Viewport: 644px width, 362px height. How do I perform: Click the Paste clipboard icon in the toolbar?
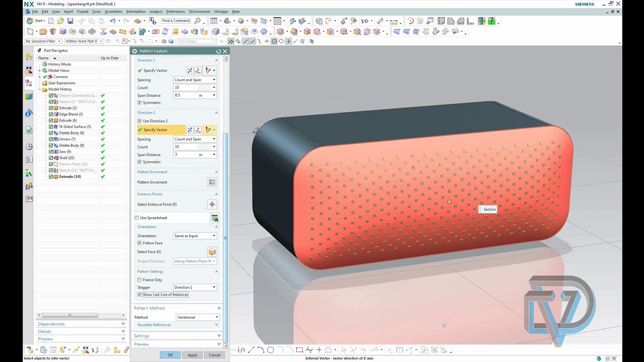101,21
